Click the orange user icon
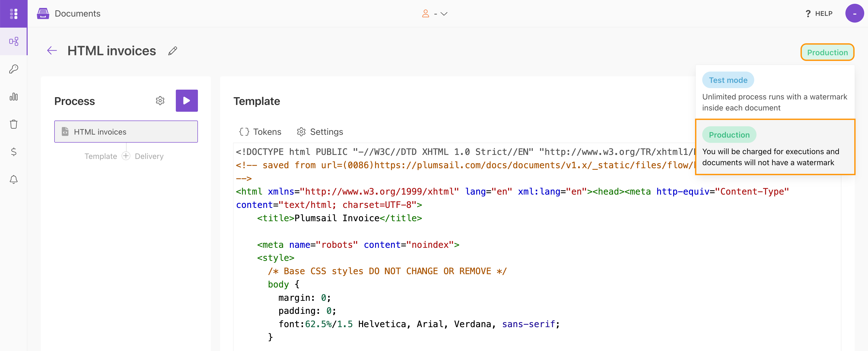868x351 pixels. 425,14
